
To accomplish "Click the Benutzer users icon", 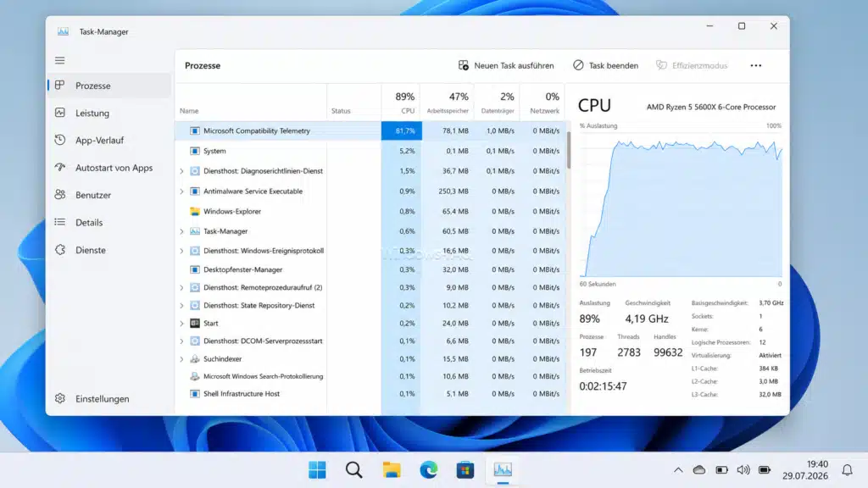I will click(60, 195).
